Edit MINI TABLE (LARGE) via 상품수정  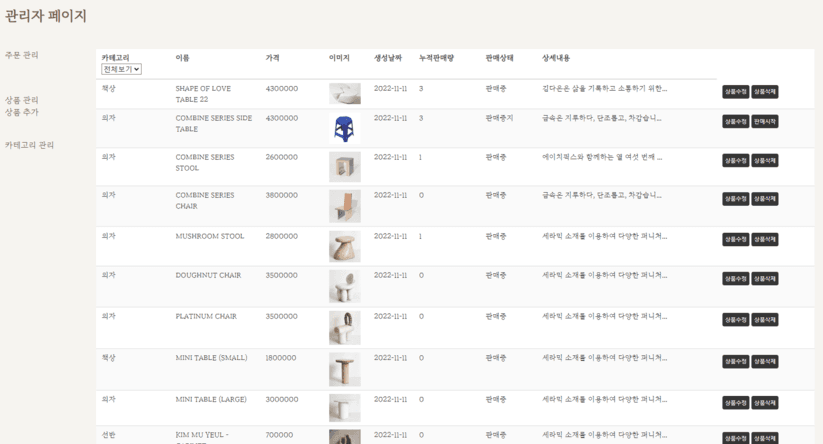[735, 403]
